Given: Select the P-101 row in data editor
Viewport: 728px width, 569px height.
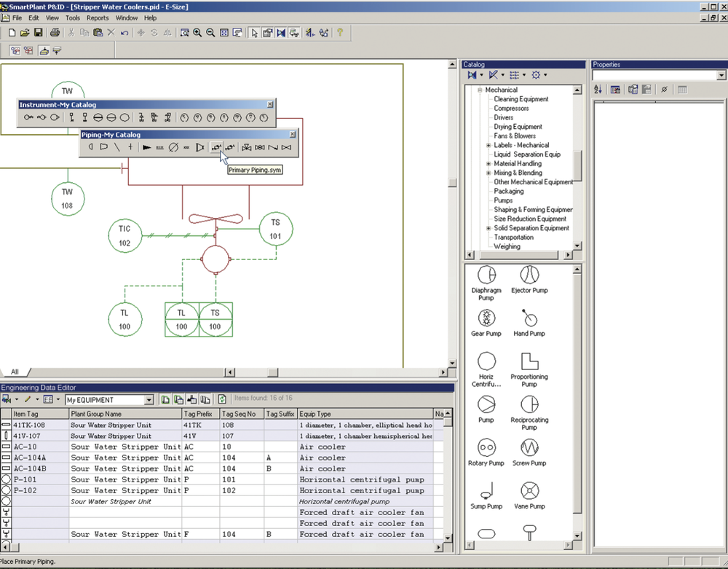Looking at the screenshot, I should pyautogui.click(x=223, y=479).
